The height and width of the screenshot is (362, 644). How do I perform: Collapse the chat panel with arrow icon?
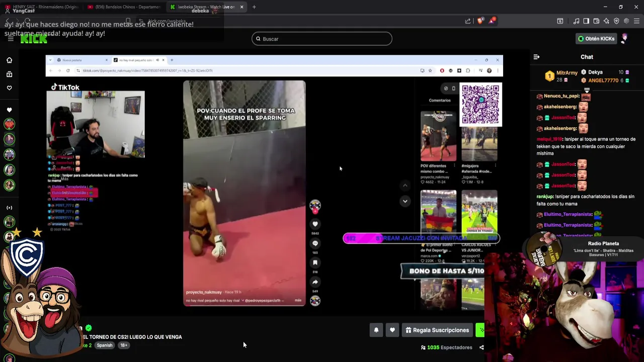tap(536, 57)
